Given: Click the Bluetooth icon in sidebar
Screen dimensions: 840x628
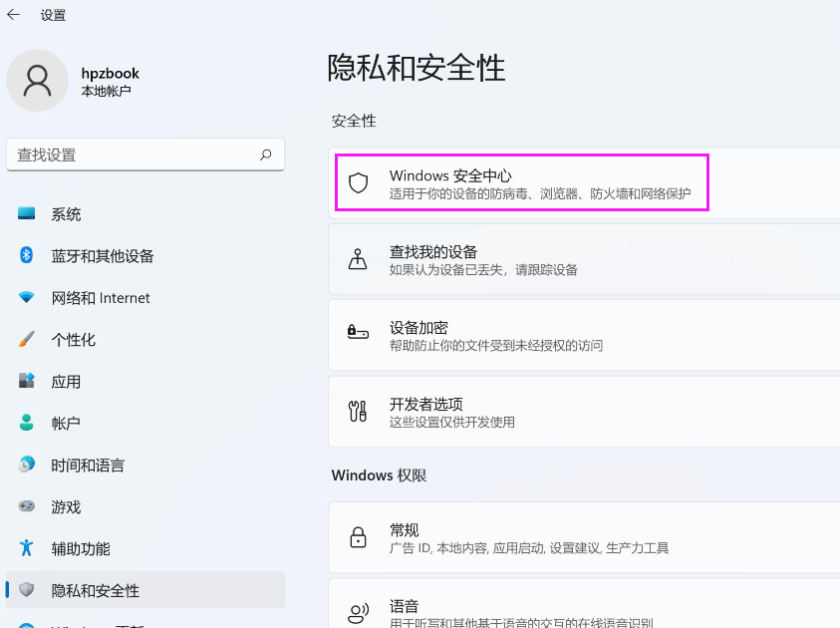Looking at the screenshot, I should 26,255.
